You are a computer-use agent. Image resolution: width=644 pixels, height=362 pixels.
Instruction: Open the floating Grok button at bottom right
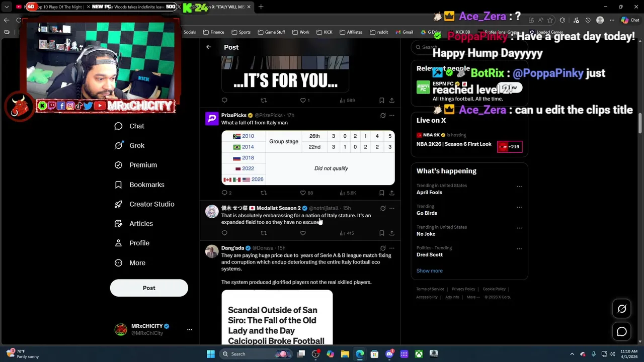[x=622, y=309]
